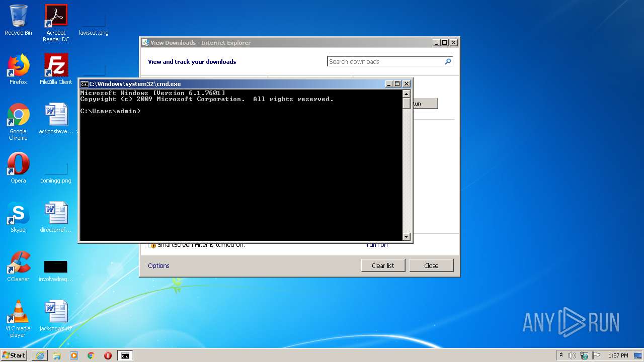Screen dimensions: 644x362
Task: Open Chrome from the taskbar
Action: (x=91, y=355)
